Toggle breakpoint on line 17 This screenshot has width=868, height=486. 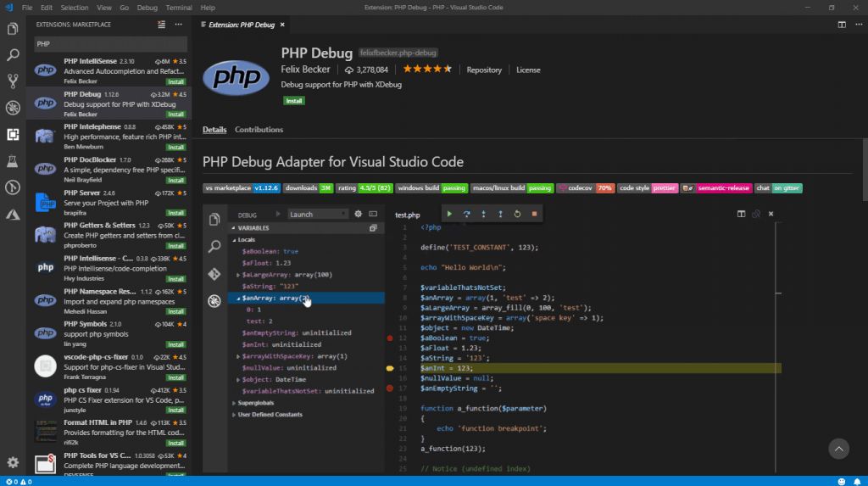[390, 388]
